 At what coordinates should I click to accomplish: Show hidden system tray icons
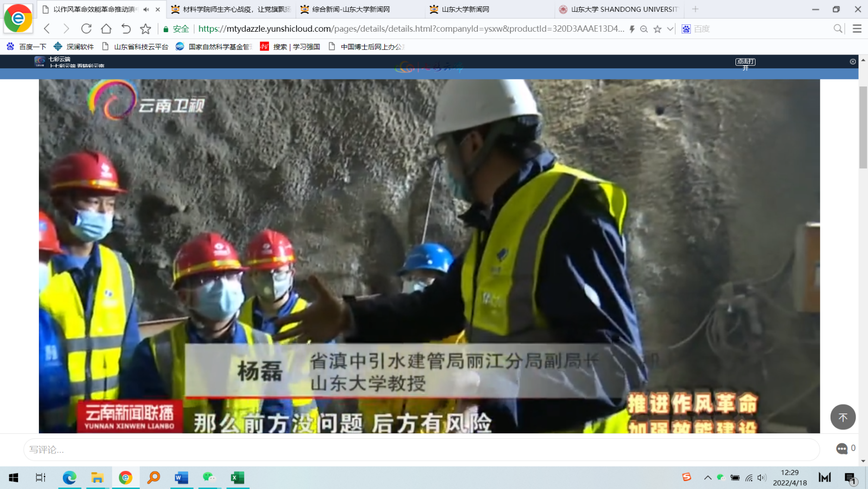[x=708, y=478]
